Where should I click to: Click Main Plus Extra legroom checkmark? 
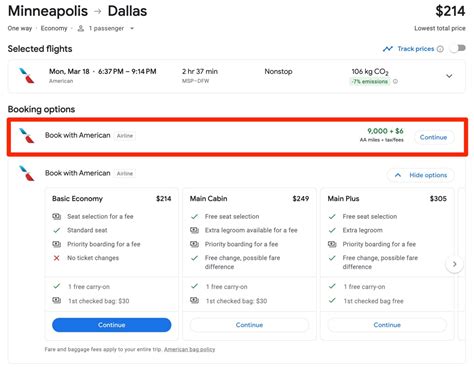click(x=332, y=230)
